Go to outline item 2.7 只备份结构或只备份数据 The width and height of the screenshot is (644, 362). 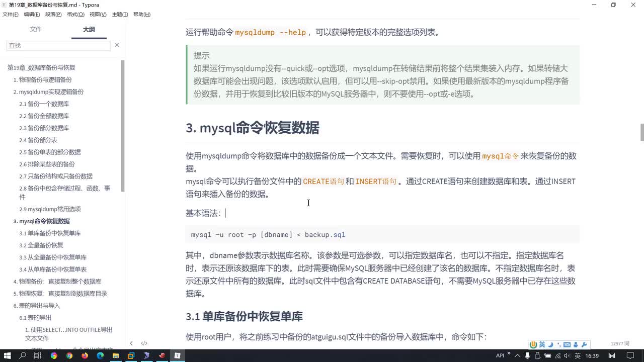pos(56,176)
